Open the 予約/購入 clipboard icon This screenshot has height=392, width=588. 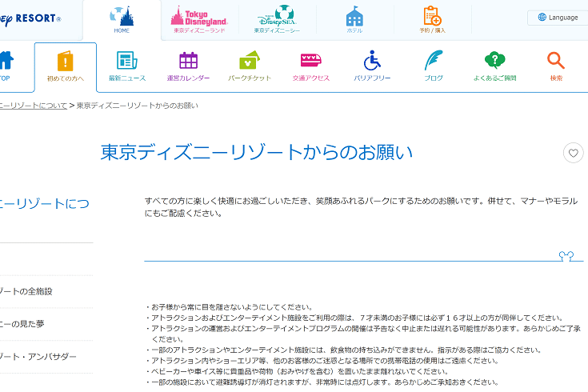click(432, 20)
